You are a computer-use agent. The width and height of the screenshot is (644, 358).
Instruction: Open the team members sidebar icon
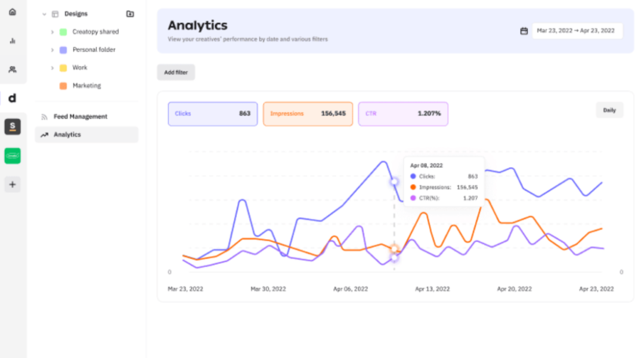point(13,69)
